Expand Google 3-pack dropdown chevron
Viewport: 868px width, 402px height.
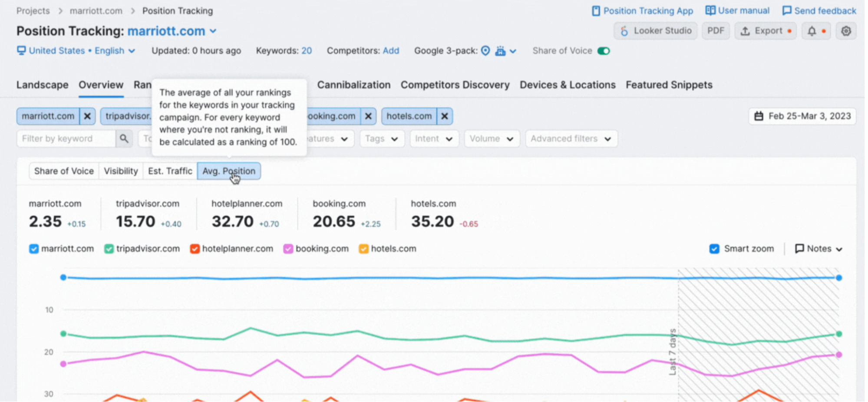pyautogui.click(x=513, y=51)
